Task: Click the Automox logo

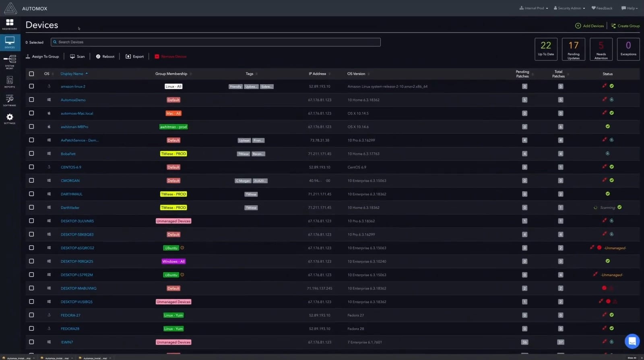Action: tap(10, 8)
